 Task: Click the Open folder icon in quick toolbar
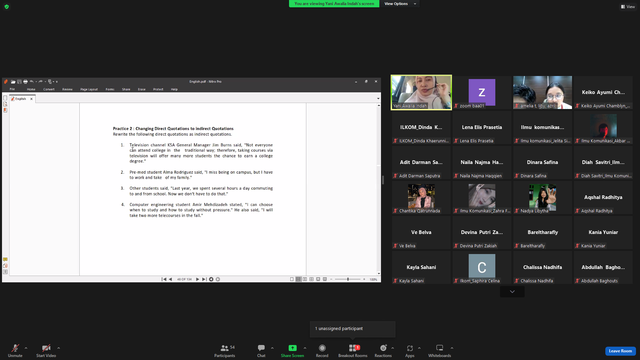(13, 82)
